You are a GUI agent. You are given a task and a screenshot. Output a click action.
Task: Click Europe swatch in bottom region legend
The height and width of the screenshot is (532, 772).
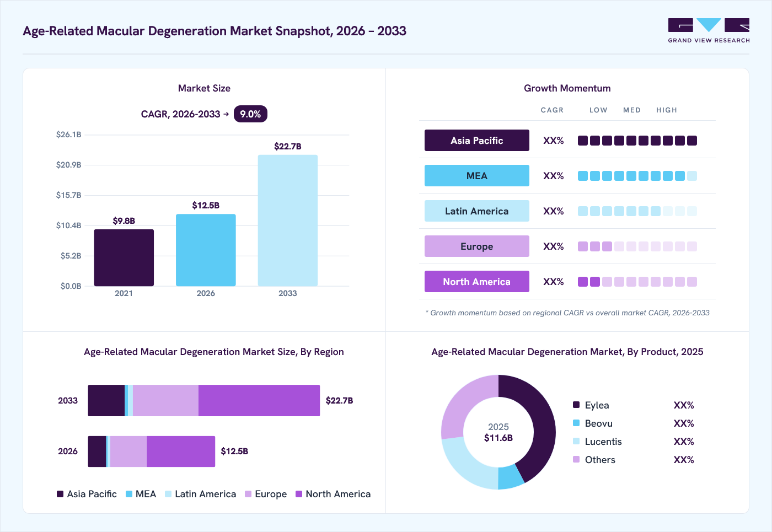[x=248, y=494]
